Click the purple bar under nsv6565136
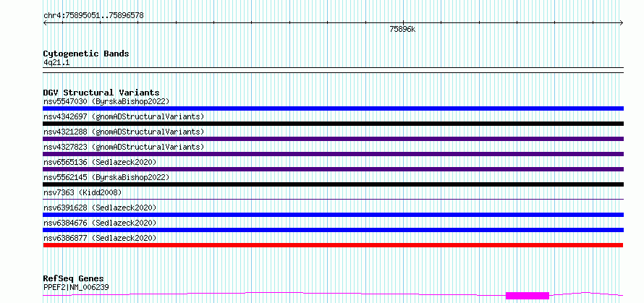Image resolution: width=644 pixels, height=303 pixels. (333, 169)
